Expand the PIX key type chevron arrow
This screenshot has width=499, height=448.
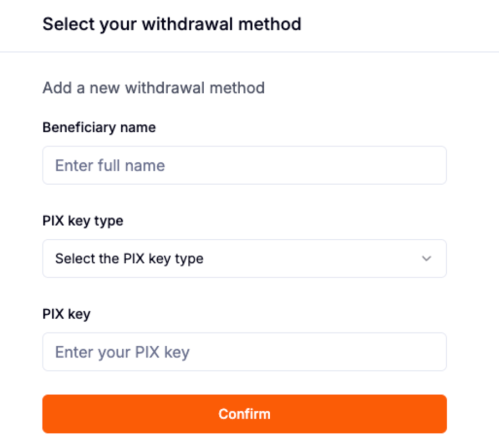pyautogui.click(x=426, y=258)
